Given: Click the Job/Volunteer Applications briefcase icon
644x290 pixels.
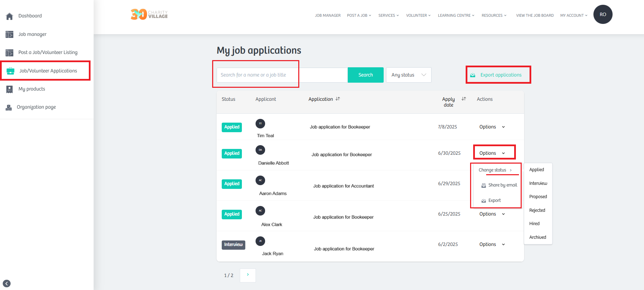Looking at the screenshot, I should tap(11, 71).
